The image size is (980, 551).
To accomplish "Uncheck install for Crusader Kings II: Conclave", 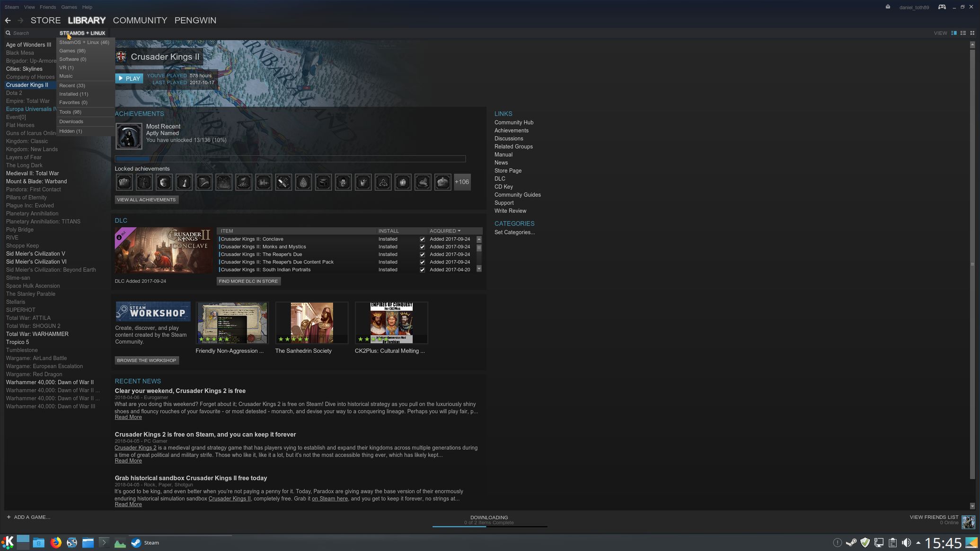I will tap(422, 239).
